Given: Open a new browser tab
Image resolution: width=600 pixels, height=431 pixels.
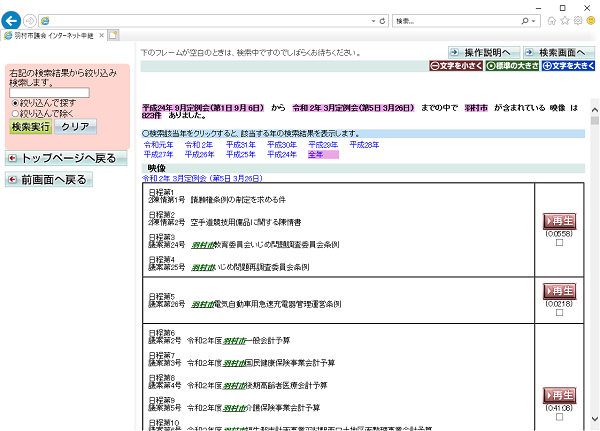Looking at the screenshot, I should click(x=113, y=36).
